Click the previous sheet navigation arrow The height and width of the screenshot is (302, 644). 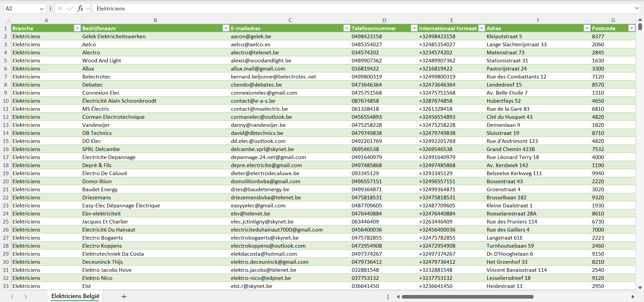click(x=12, y=297)
